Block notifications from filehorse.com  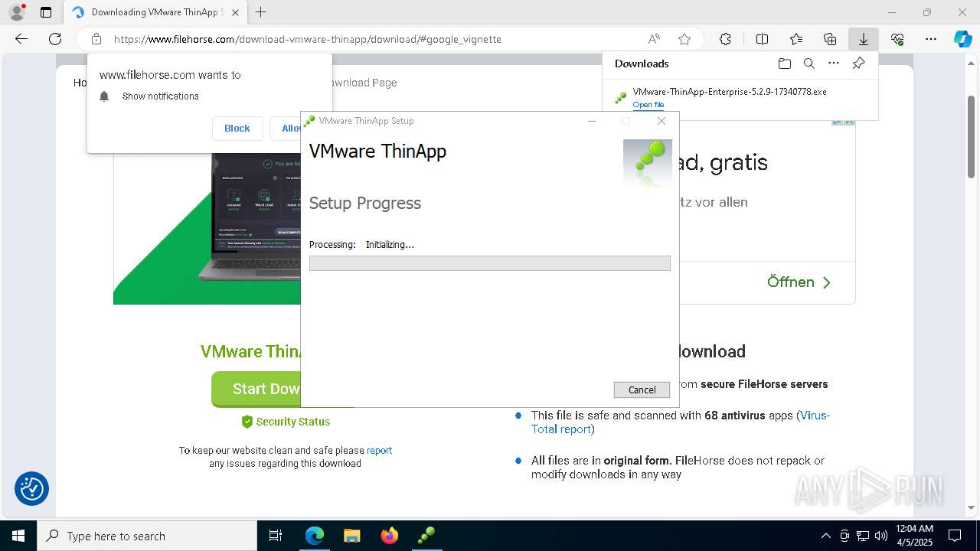click(x=237, y=129)
